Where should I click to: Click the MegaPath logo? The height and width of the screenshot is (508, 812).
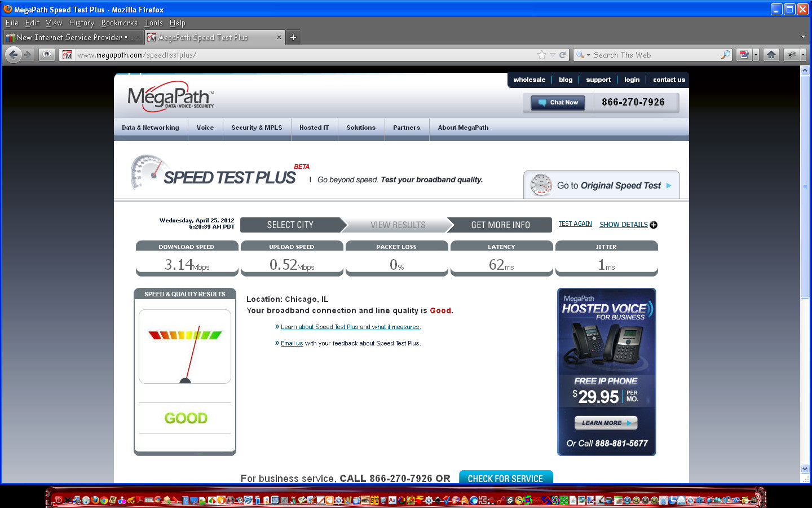pyautogui.click(x=170, y=97)
